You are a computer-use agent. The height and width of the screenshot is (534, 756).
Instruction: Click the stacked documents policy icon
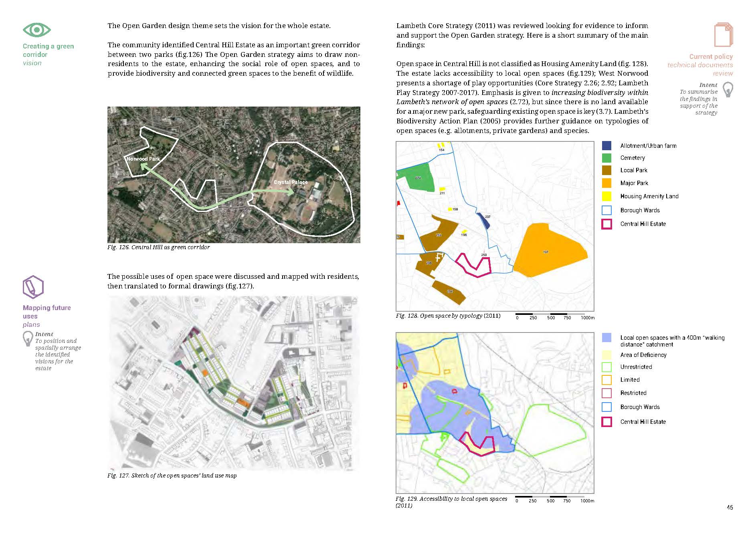coord(723,35)
